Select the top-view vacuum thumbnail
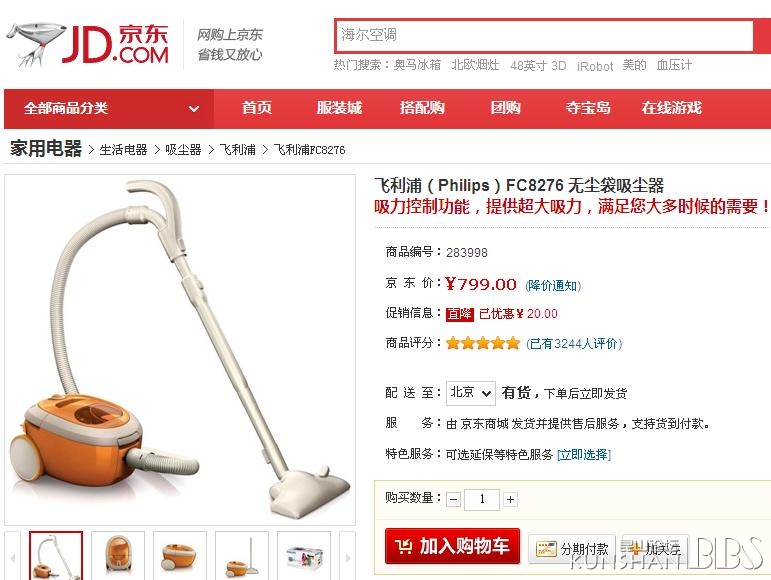771x580 pixels. [118, 557]
